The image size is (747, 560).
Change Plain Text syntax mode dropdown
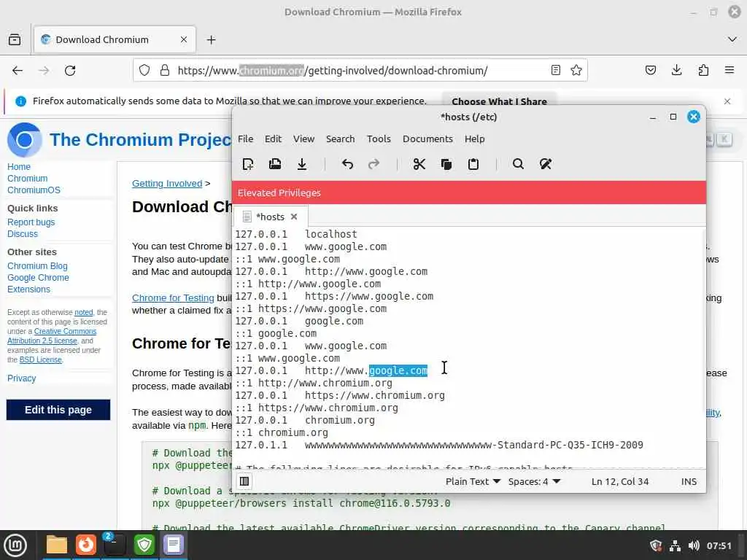coord(473,481)
